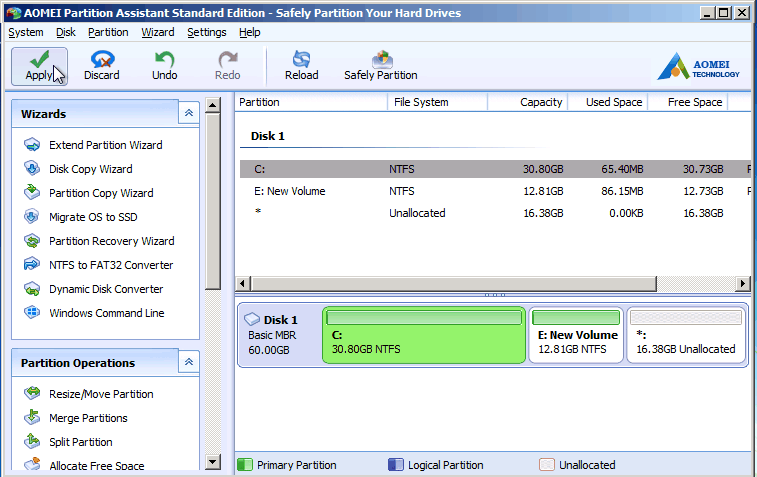Image resolution: width=757 pixels, height=477 pixels.
Task: Click Partition Copy Wizard icon
Action: pyautogui.click(x=32, y=192)
